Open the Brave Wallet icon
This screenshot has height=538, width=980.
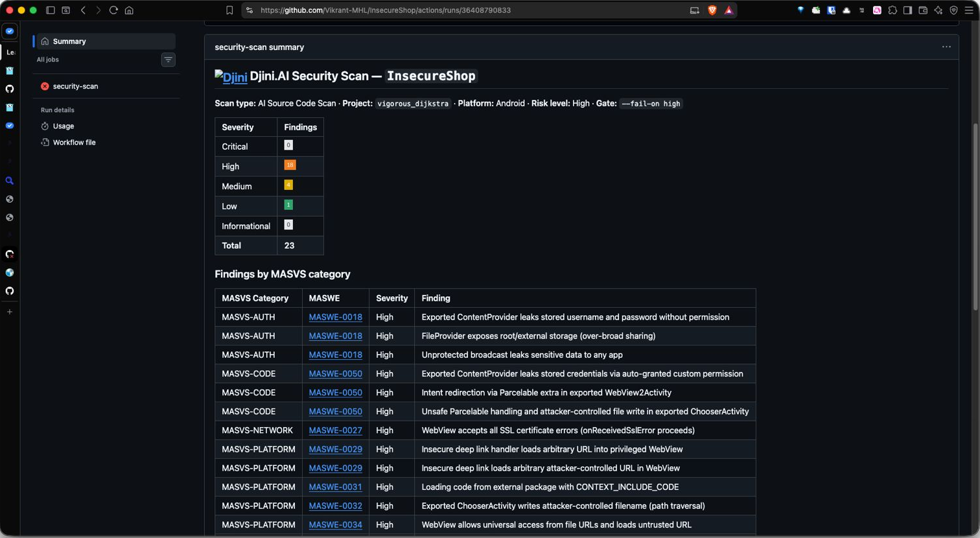923,10
